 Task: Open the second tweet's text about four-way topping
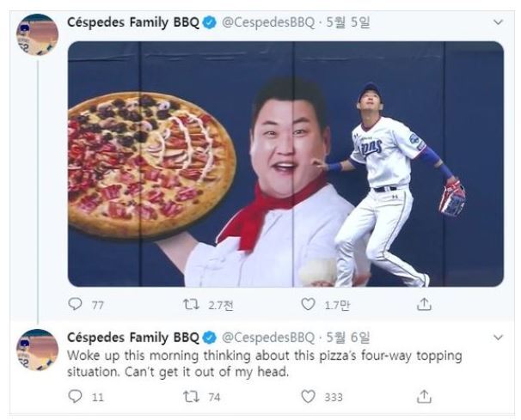pos(265,363)
